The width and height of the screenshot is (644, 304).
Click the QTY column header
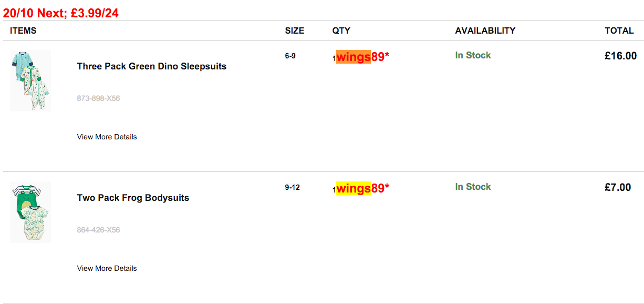341,31
